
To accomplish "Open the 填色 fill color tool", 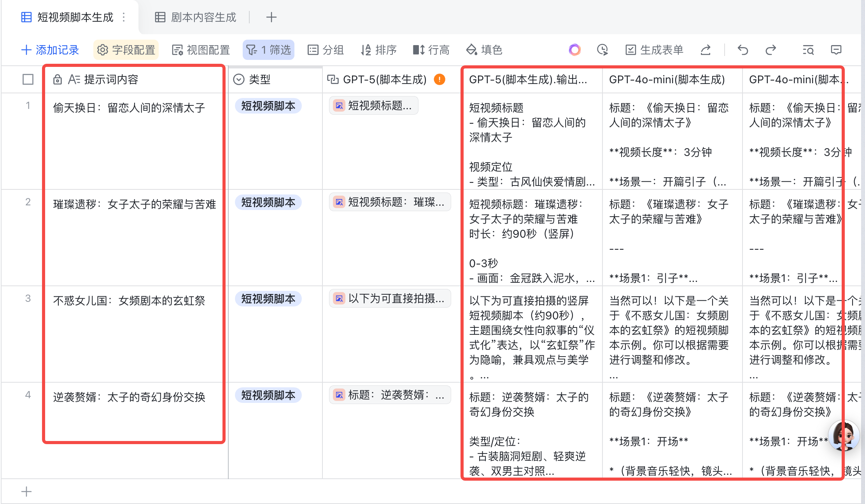I will click(x=484, y=50).
